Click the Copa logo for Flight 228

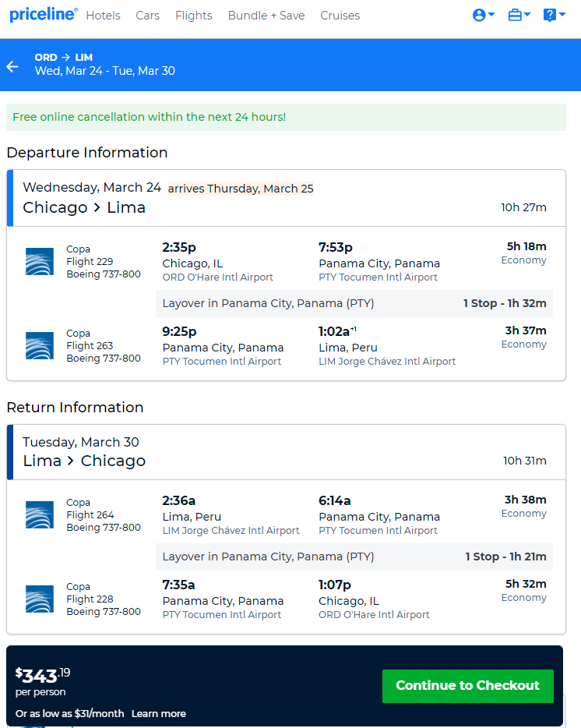tap(40, 599)
